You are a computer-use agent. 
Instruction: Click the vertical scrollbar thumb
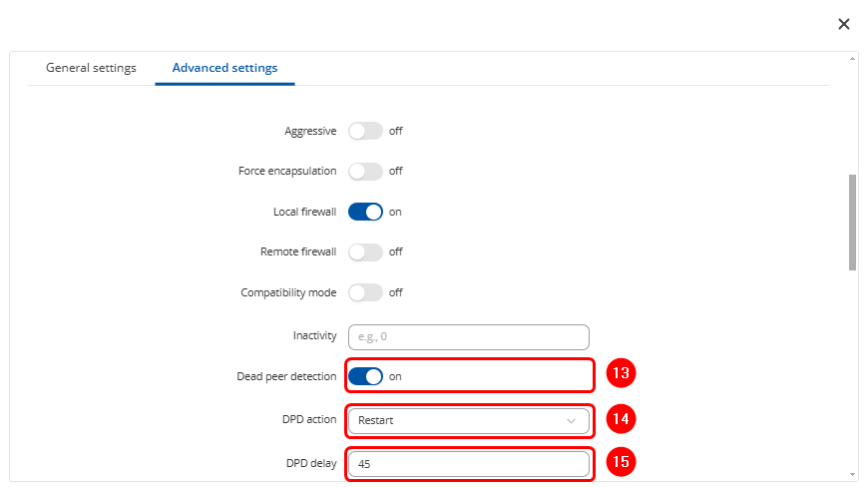click(852, 222)
